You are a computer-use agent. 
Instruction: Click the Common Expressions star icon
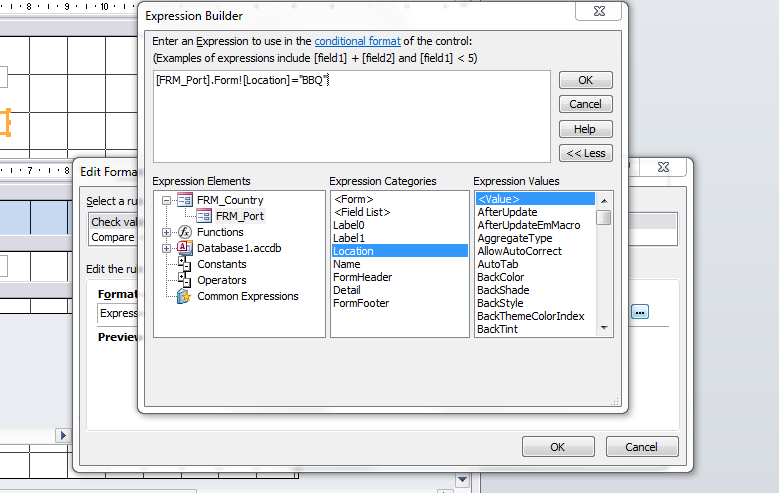pyautogui.click(x=184, y=296)
